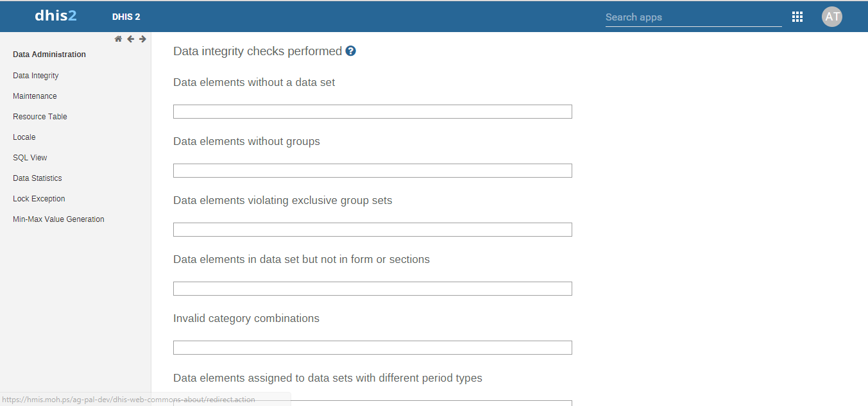This screenshot has height=406, width=868.
Task: Select Lock Exception in sidebar
Action: tap(39, 199)
